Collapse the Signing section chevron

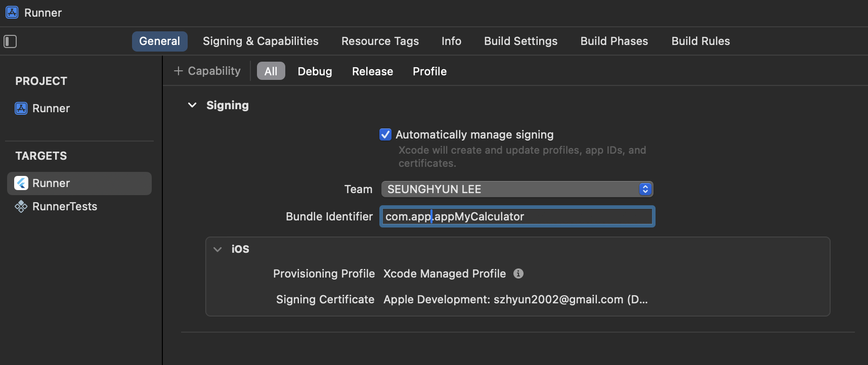(x=192, y=105)
